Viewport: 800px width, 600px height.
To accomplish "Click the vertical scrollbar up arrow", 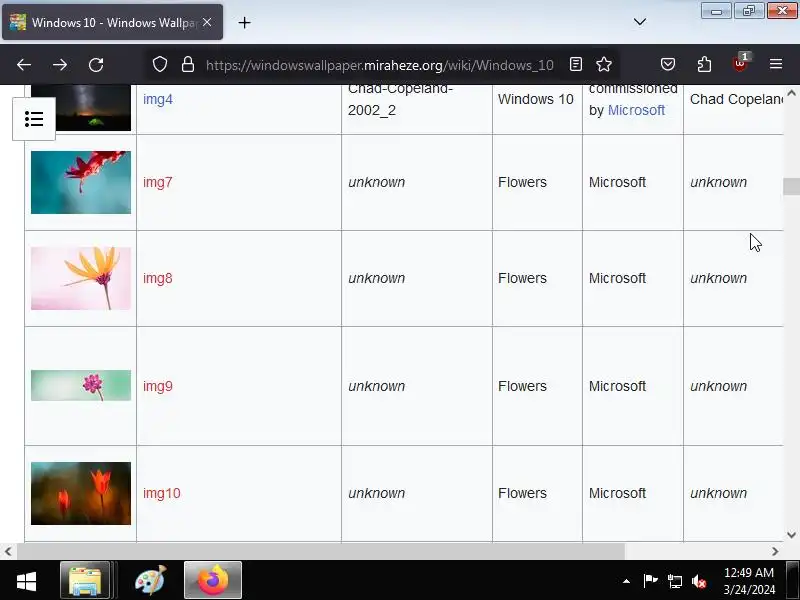I will coord(791,93).
